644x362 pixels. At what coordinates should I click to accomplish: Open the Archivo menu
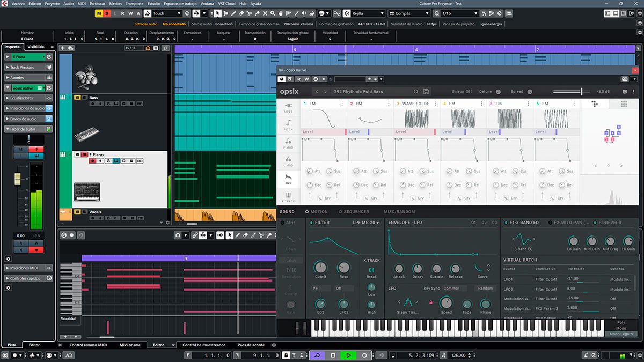pyautogui.click(x=18, y=3)
